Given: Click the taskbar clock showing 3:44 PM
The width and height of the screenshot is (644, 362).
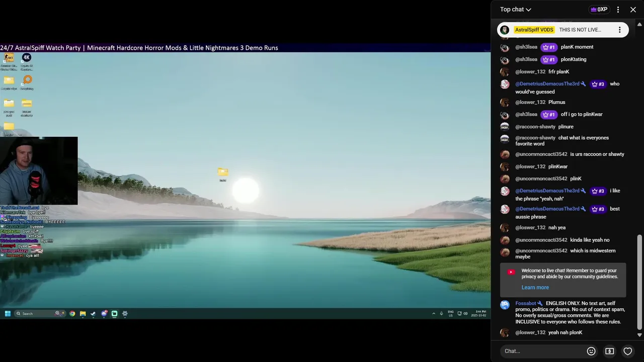Looking at the screenshot, I should click(x=479, y=314).
